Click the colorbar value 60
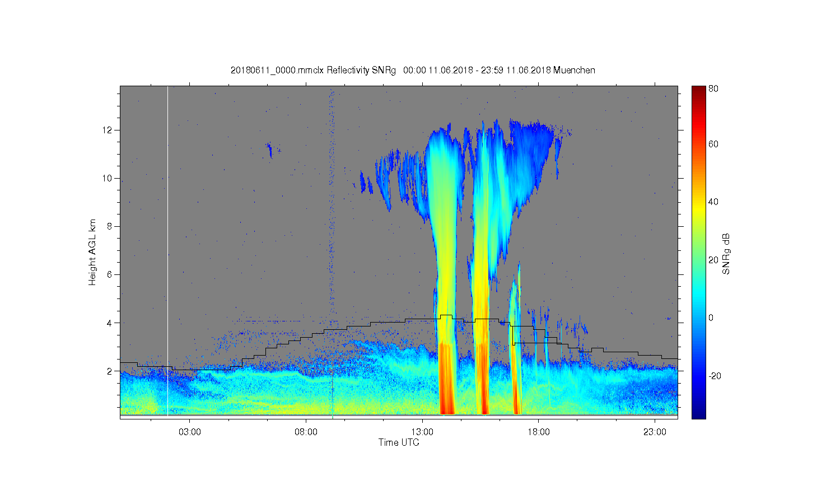Image resolution: width=840 pixels, height=504 pixels. click(x=713, y=144)
